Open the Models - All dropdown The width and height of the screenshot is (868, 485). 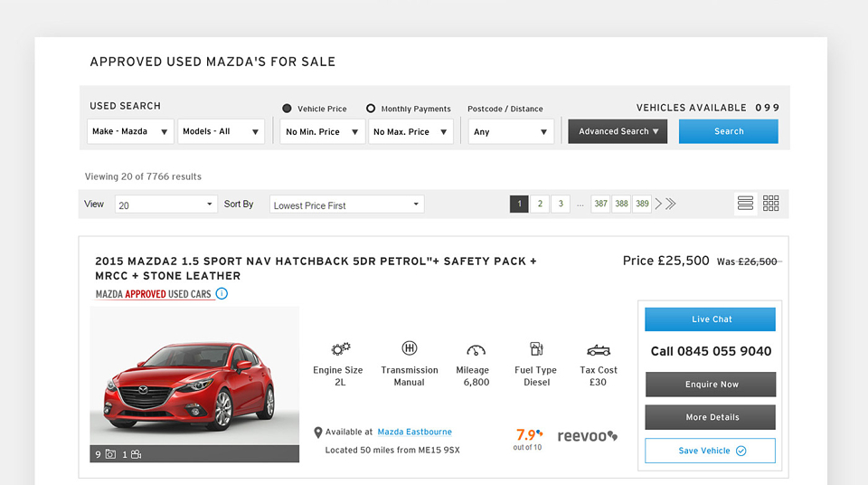point(221,131)
